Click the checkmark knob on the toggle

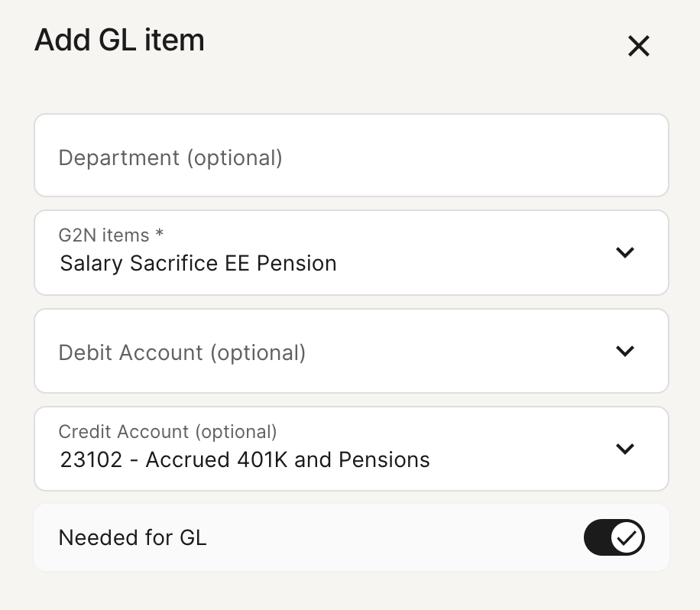tap(627, 537)
